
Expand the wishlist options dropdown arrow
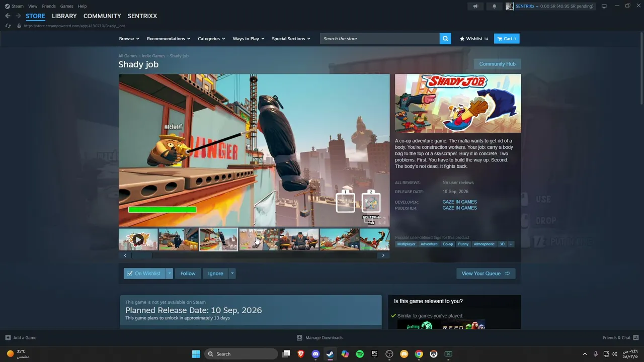pos(170,274)
